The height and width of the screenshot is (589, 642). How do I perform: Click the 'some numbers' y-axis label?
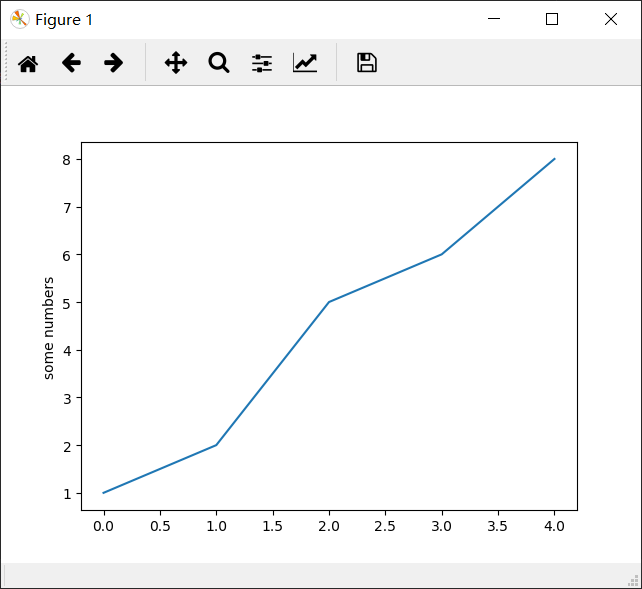(x=48, y=328)
